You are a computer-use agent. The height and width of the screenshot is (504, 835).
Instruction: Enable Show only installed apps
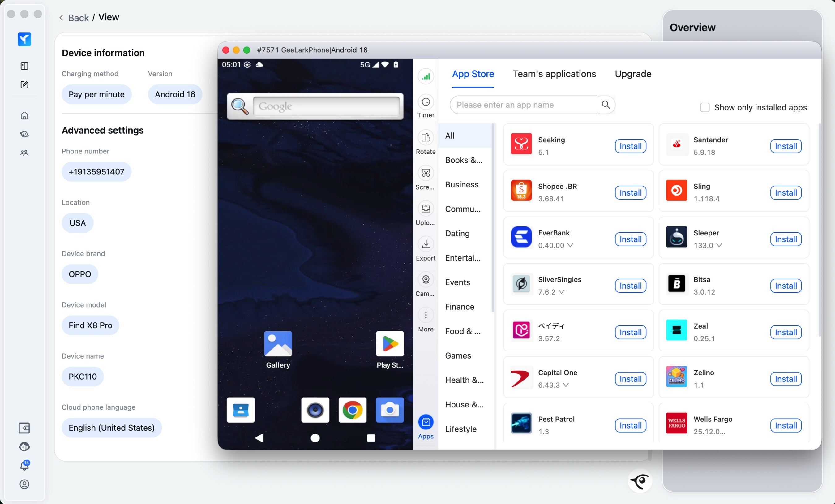coord(705,107)
